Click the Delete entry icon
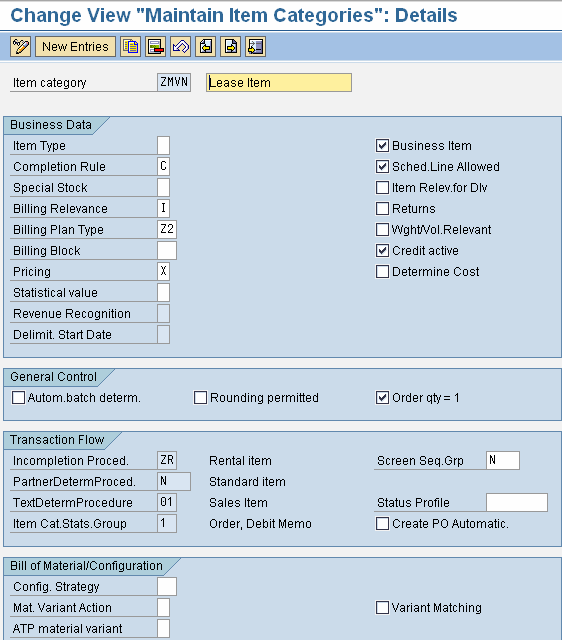The image size is (562, 640). (x=155, y=47)
